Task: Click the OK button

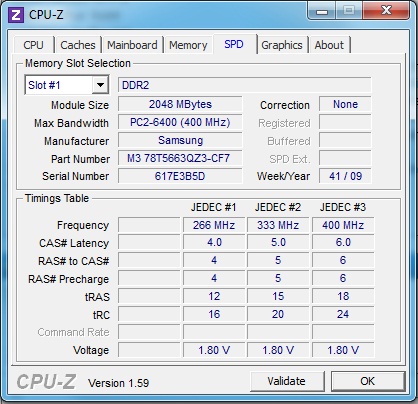Action: [368, 381]
